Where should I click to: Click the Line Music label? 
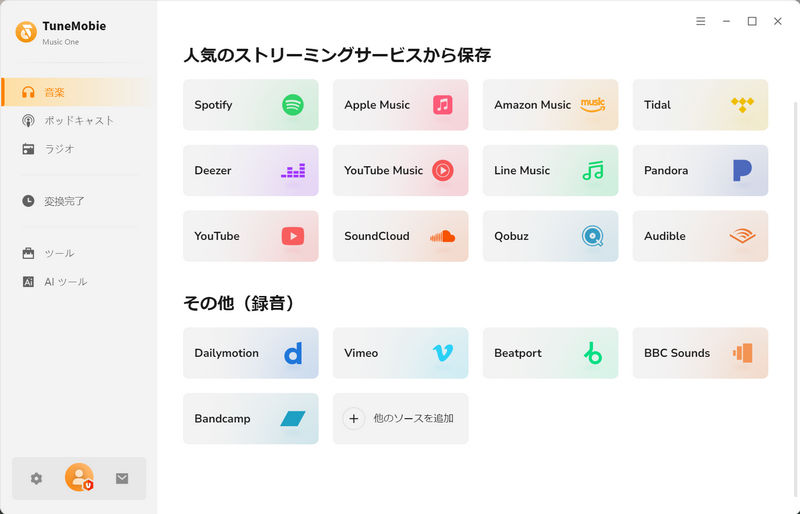[x=522, y=170]
